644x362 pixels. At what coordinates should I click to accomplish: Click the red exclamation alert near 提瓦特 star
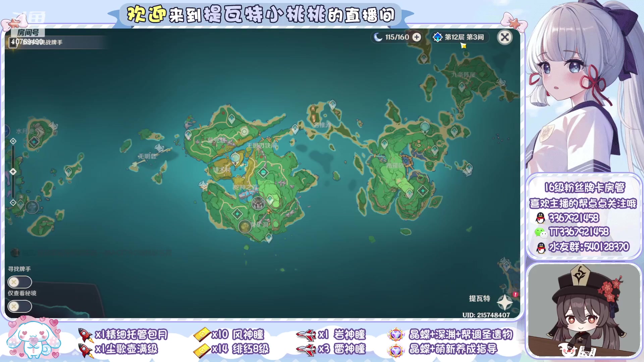[x=515, y=294]
